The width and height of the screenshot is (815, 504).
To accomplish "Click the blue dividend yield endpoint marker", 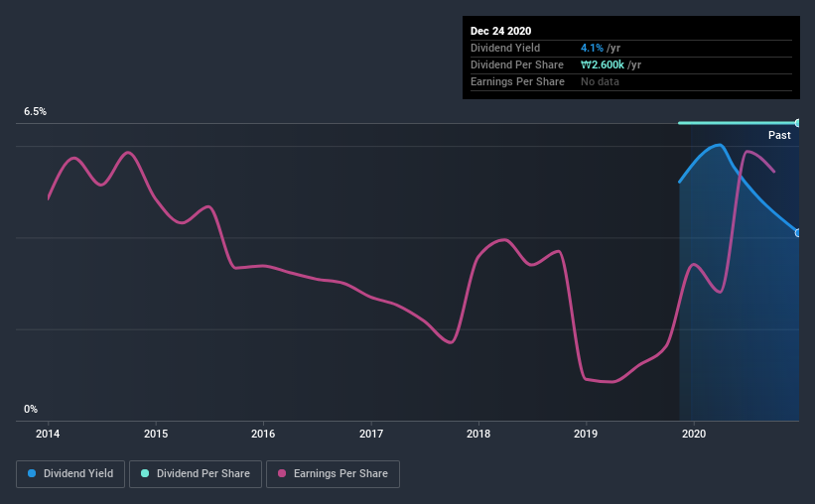I will point(798,233).
